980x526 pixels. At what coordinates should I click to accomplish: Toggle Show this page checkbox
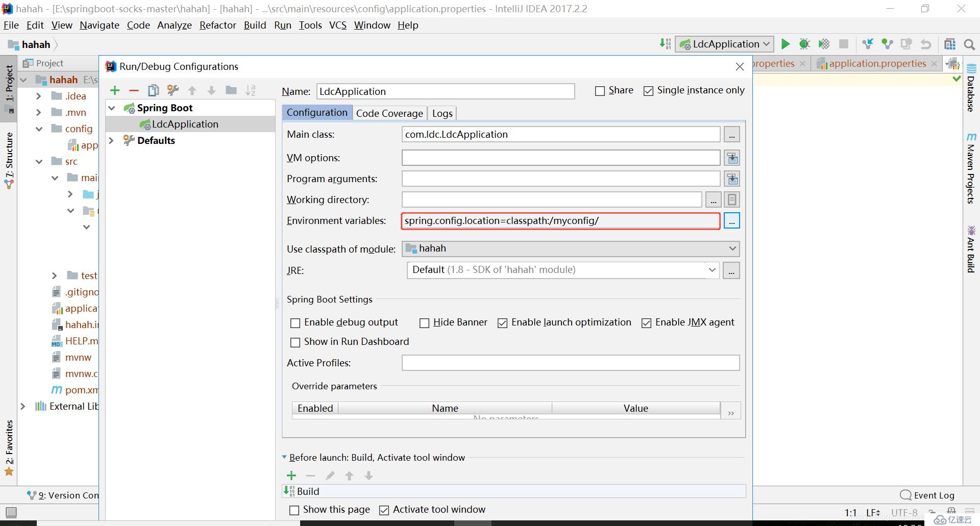294,510
